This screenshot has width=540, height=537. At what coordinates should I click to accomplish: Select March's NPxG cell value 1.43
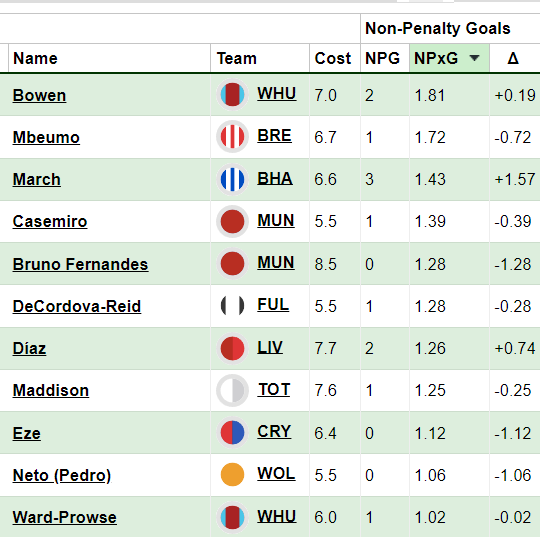pyautogui.click(x=430, y=179)
